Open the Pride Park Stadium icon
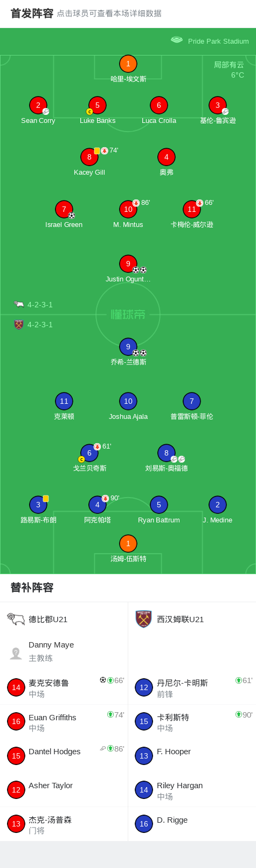This screenshot has width=256, height=868. [x=177, y=40]
